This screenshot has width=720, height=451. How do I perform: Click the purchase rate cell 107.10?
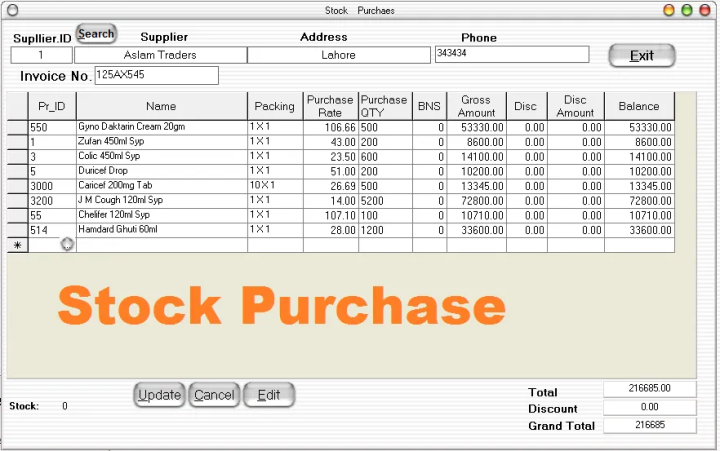331,215
